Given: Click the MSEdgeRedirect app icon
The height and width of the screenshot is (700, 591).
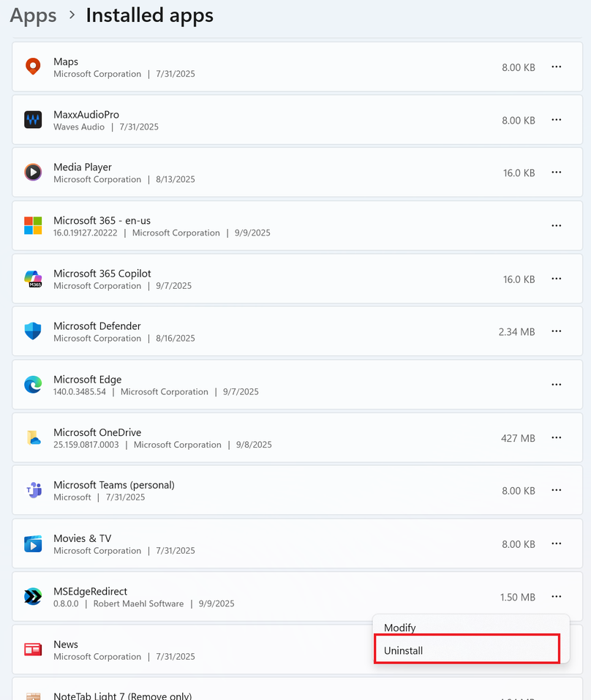Looking at the screenshot, I should [x=33, y=596].
